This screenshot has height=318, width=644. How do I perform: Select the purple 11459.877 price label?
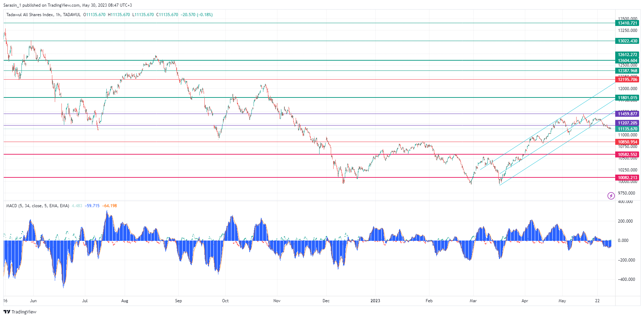[x=627, y=114]
